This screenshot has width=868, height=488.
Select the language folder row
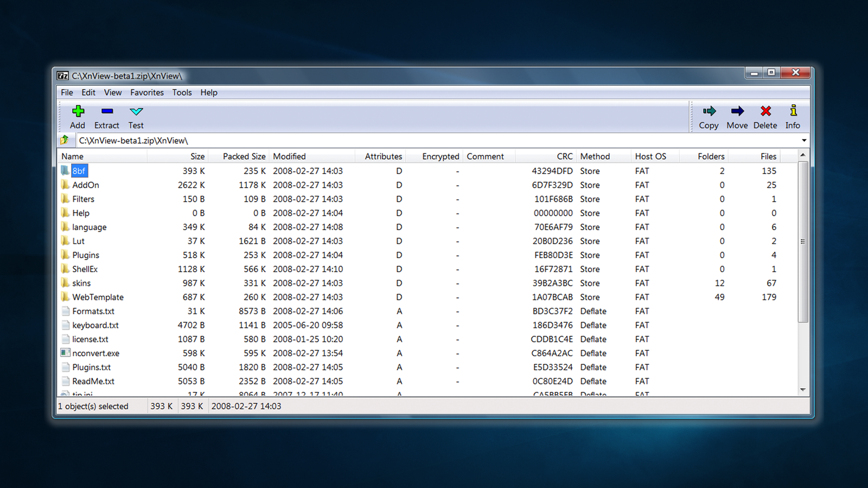[427, 227]
